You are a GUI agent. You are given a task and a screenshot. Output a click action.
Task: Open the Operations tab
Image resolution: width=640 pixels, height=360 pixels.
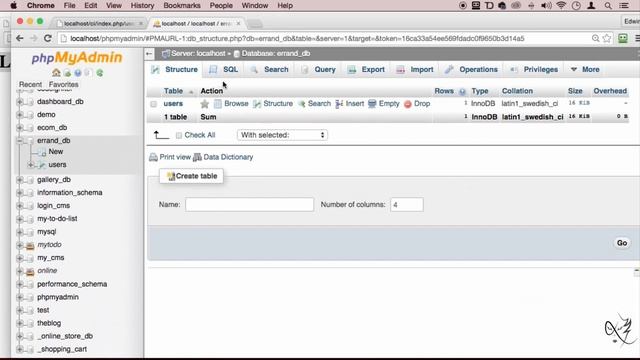coord(471,69)
